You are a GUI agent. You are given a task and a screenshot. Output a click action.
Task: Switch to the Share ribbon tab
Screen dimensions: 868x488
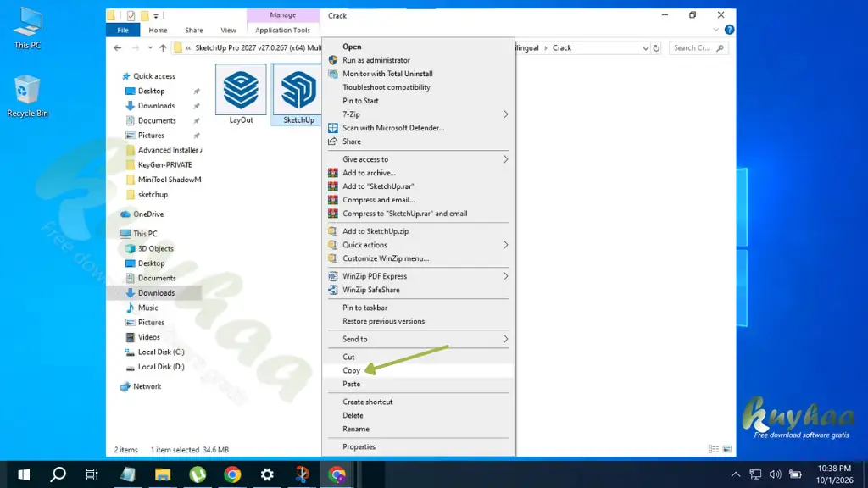pyautogui.click(x=194, y=30)
